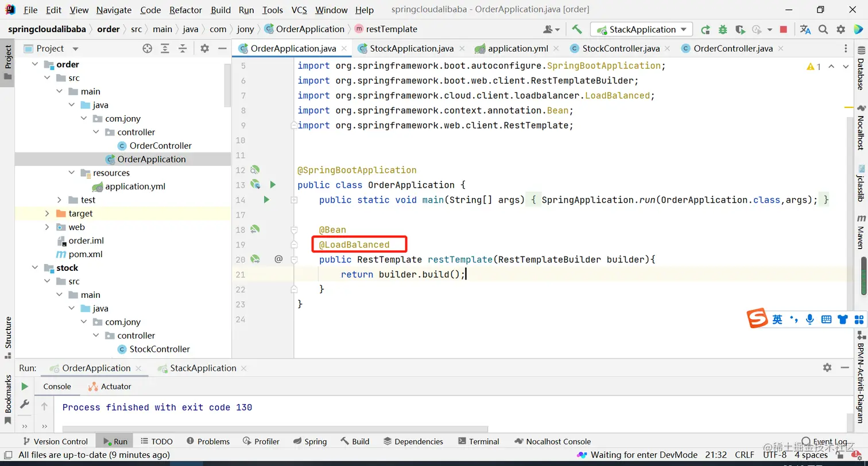
Task: Select pom.xml in the order module
Action: tap(86, 254)
